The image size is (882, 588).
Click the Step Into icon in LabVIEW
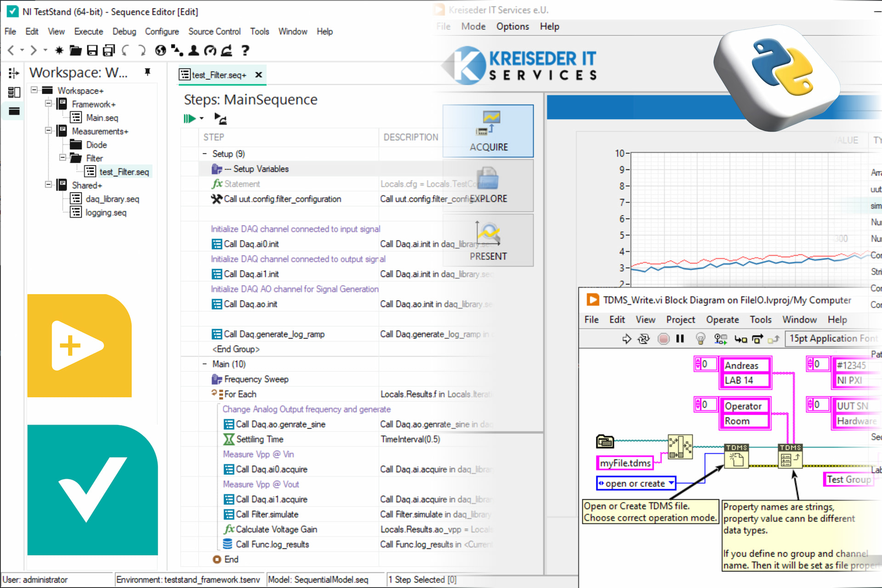pyautogui.click(x=741, y=339)
